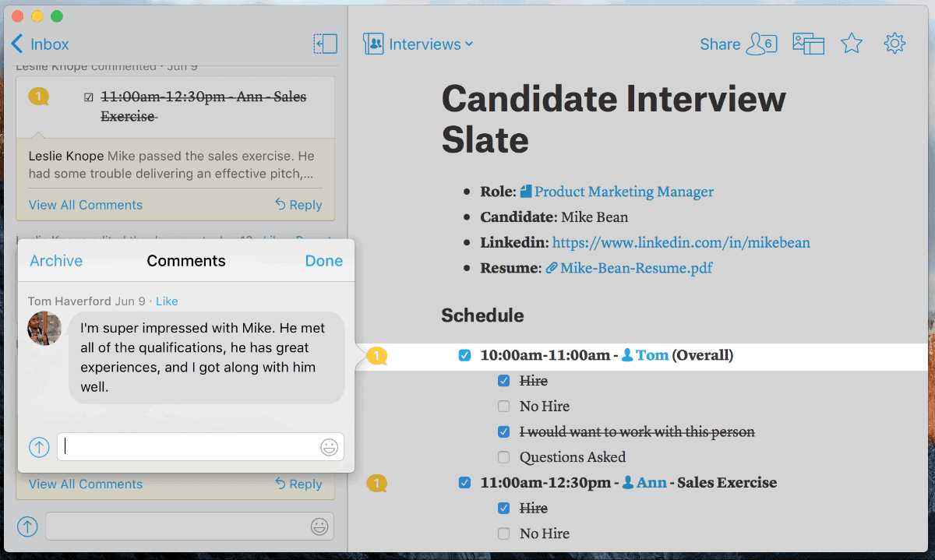Open the settings gear icon
This screenshot has width=935, height=560.
pyautogui.click(x=894, y=44)
